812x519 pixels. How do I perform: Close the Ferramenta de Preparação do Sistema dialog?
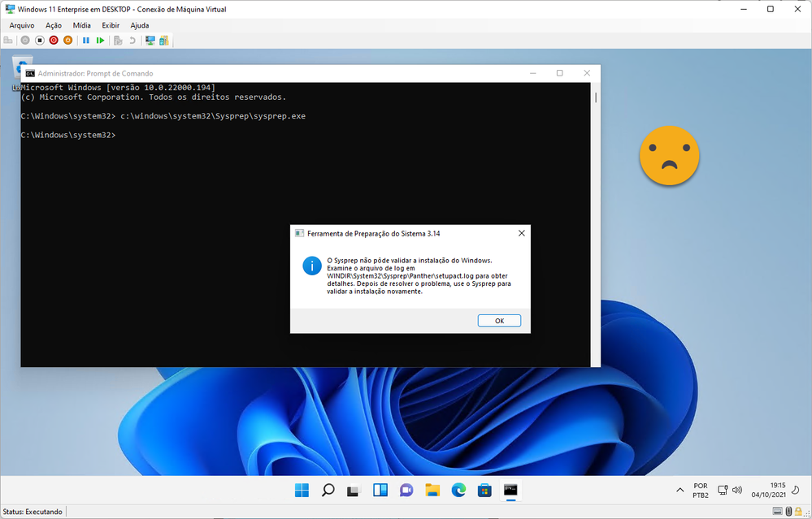tap(522, 233)
